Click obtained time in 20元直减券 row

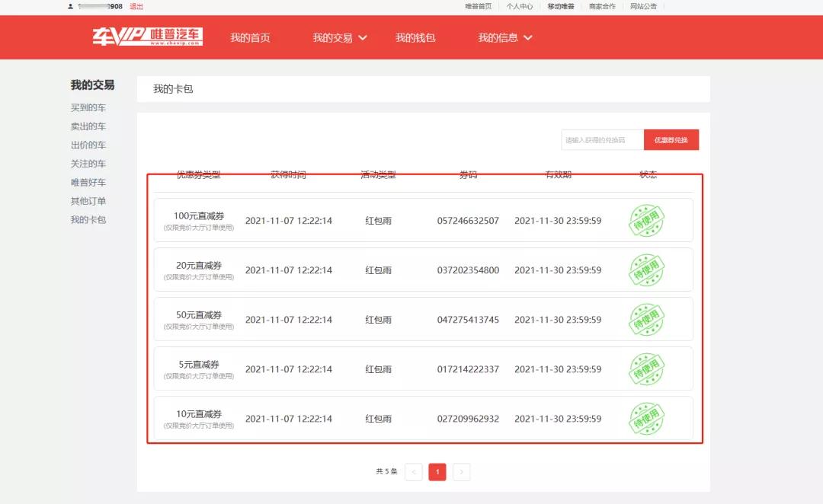pyautogui.click(x=289, y=270)
